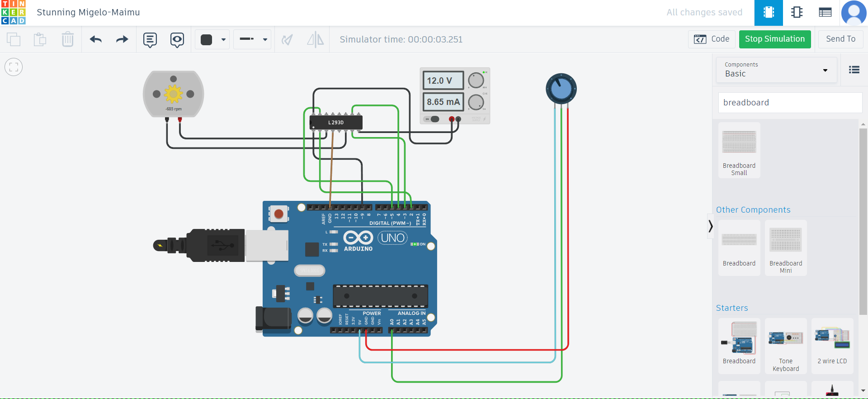Collapse the components panel arrow
The image size is (868, 399).
711,226
